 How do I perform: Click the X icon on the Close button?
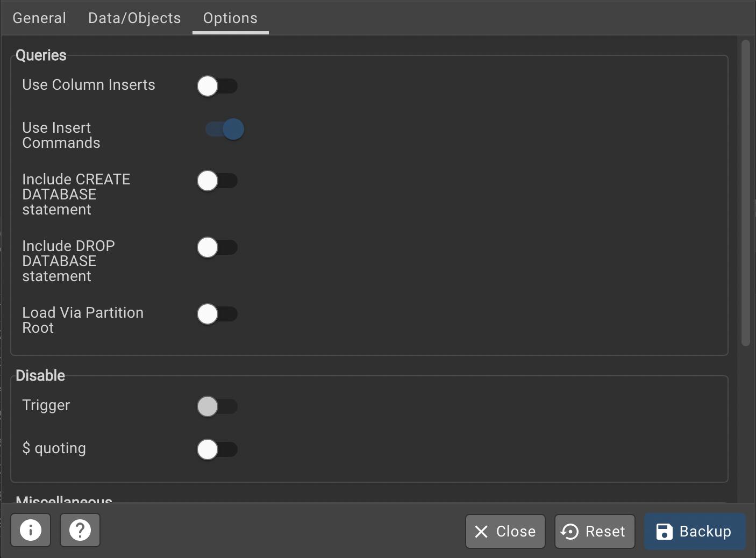click(482, 531)
